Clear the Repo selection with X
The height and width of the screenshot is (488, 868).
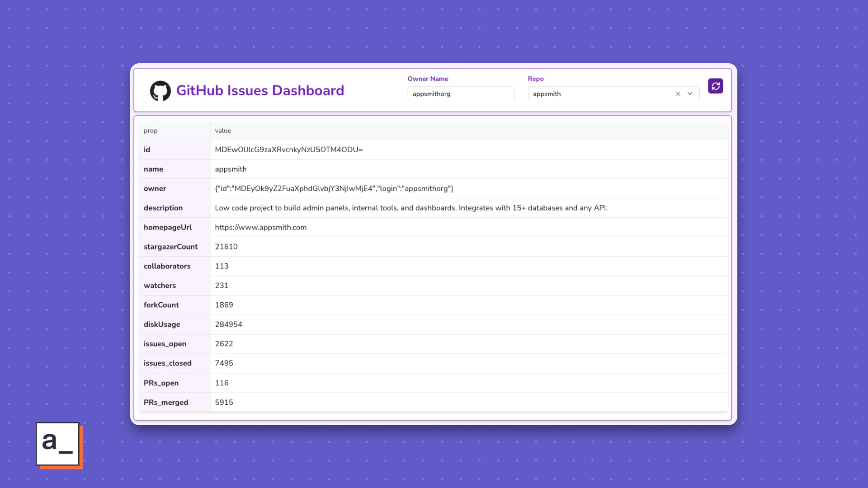tap(678, 94)
